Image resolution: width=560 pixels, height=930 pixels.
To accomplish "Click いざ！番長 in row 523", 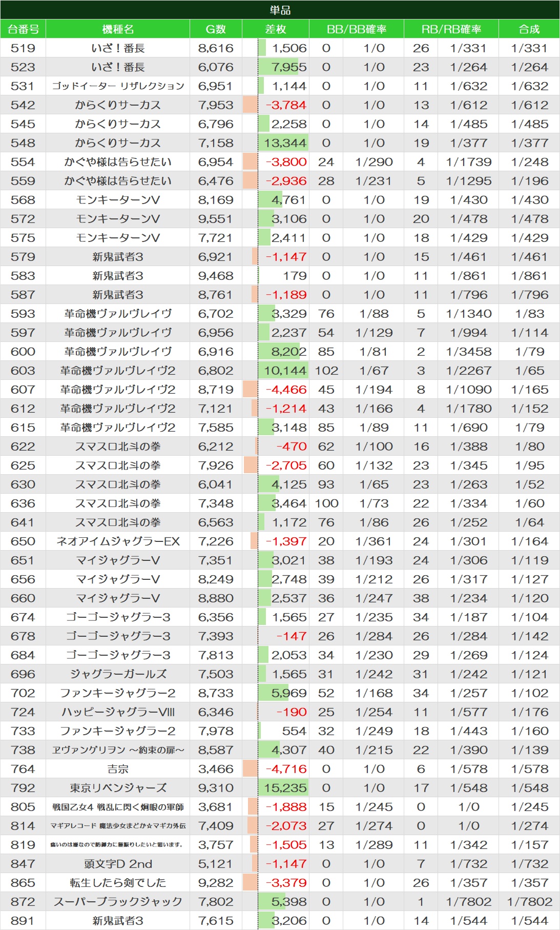I will pos(118,67).
